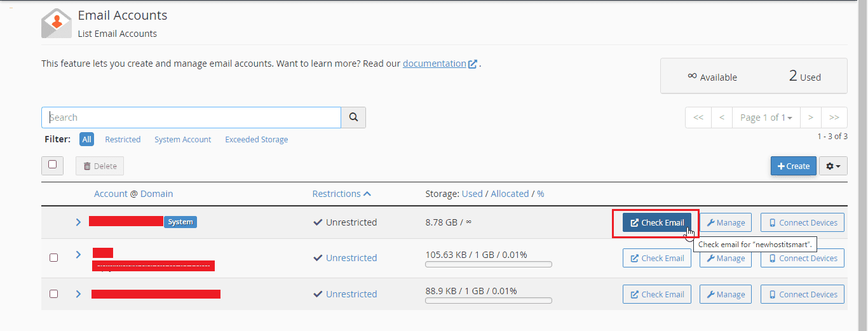Click the Create button

tap(793, 166)
